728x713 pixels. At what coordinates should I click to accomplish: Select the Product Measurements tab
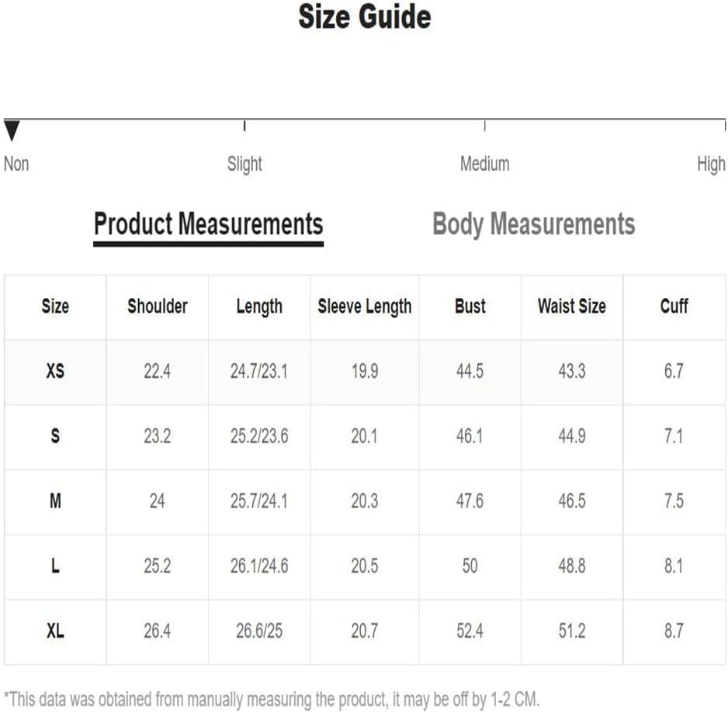[x=209, y=224]
